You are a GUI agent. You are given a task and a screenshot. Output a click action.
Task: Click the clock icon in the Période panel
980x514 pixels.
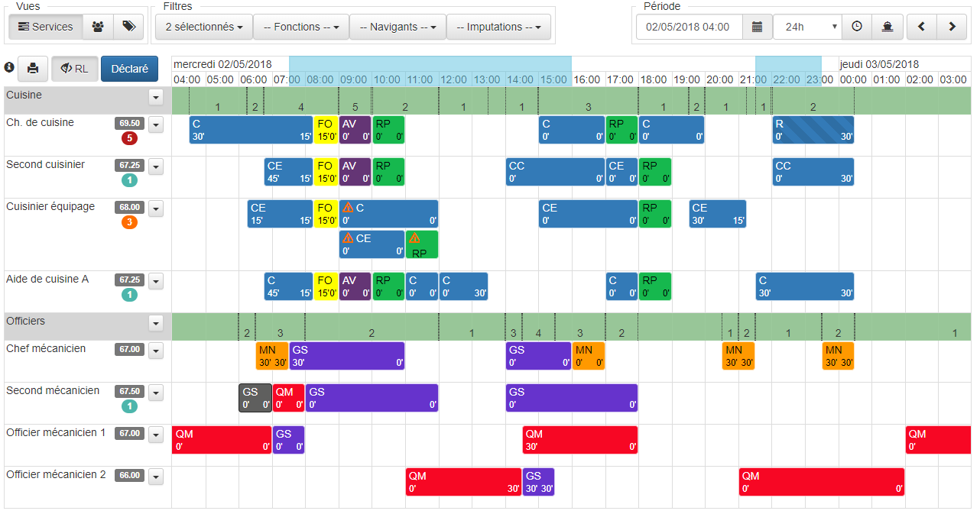coord(856,26)
